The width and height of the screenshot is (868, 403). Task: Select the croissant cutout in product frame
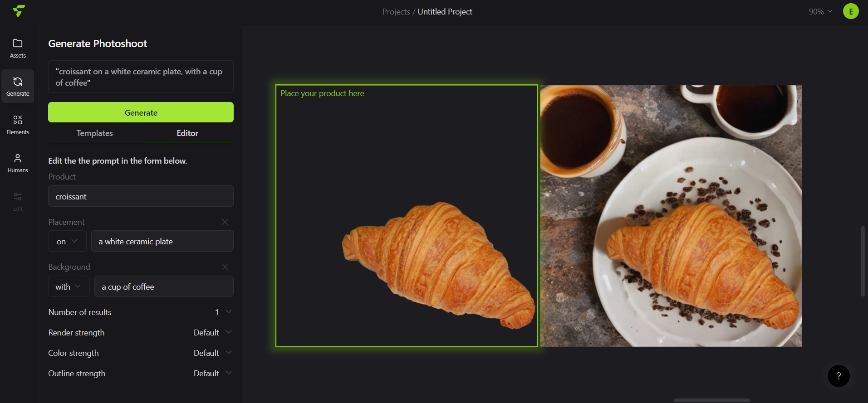(438, 265)
